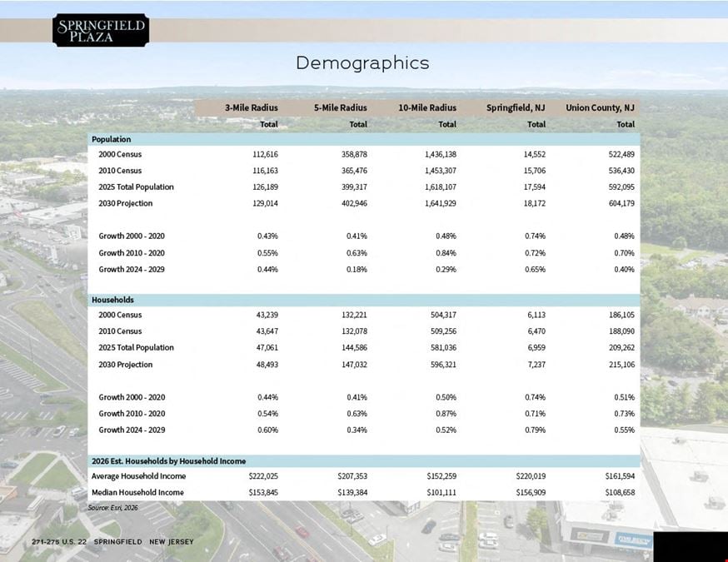The width and height of the screenshot is (728, 562).
Task: Select the 0.34% household growth value
Action: 357,430
